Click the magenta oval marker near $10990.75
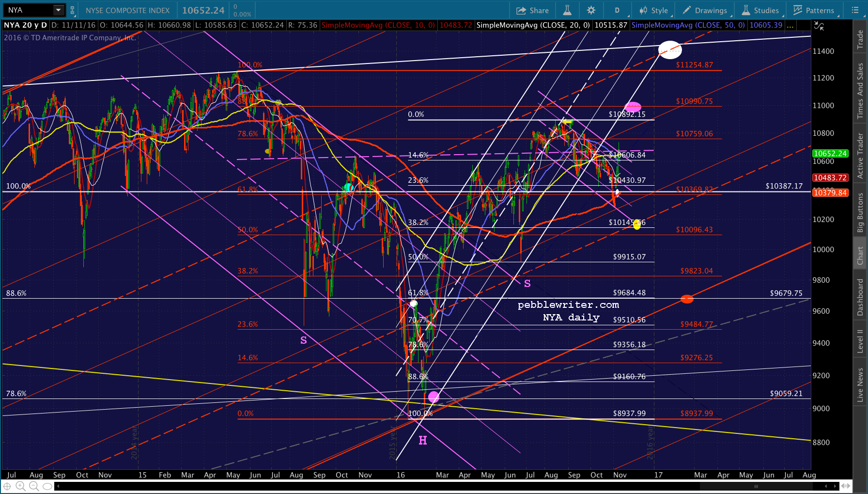 pos(633,107)
